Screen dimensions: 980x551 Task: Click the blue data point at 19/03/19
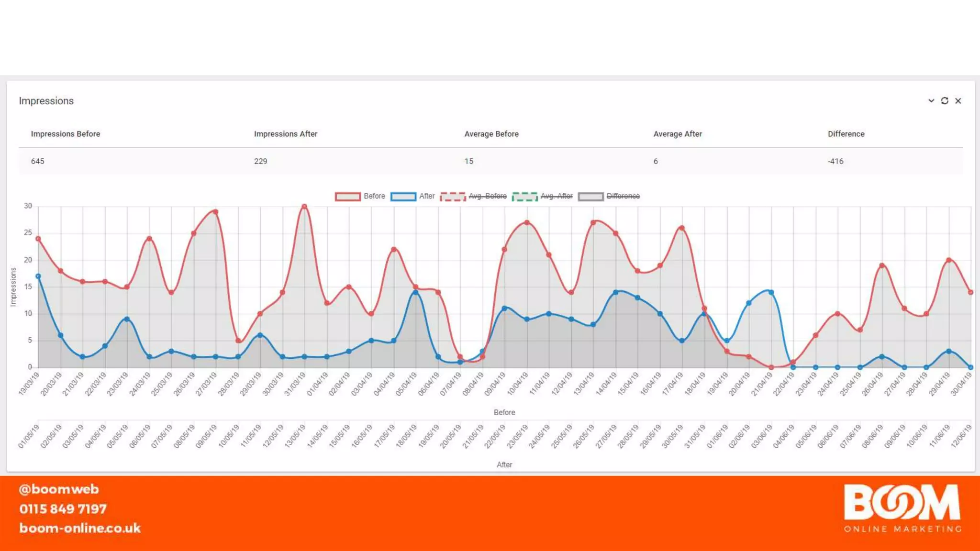pyautogui.click(x=38, y=276)
